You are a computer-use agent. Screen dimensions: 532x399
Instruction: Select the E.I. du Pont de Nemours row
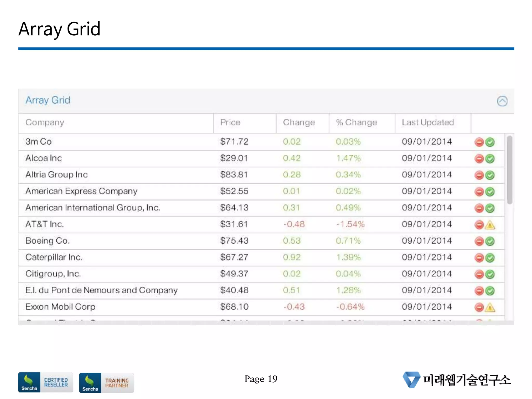pyautogui.click(x=102, y=290)
